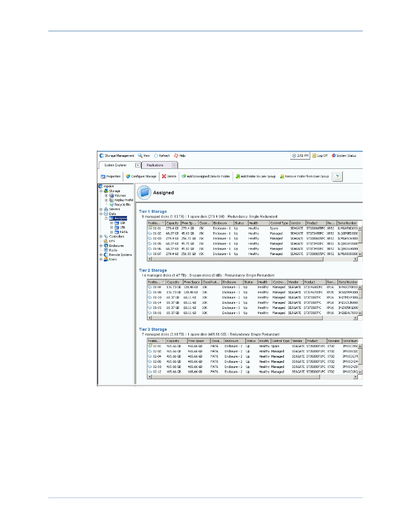
Task: Open the View menu
Action: (144, 156)
